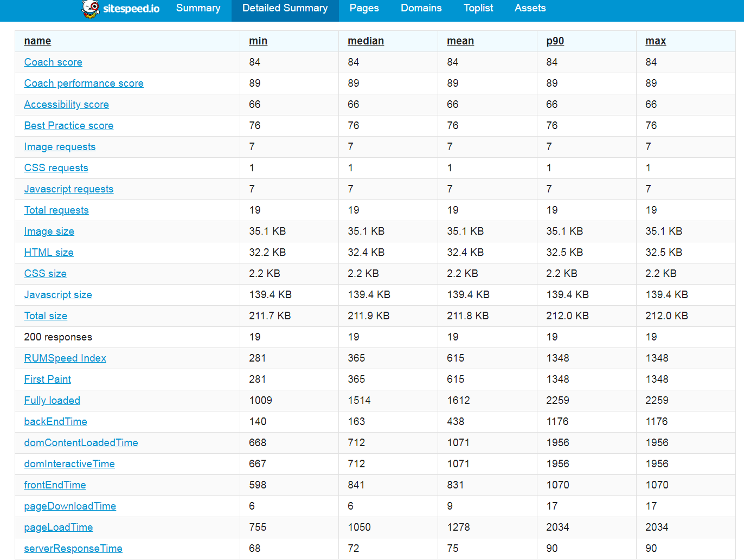Select pageLoadTime min value 755

click(258, 527)
